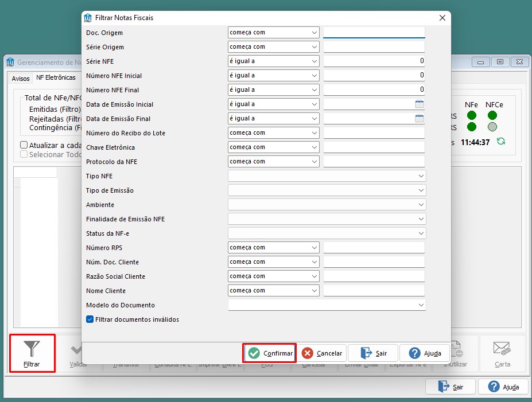
Task: Expand the Ambiente dropdown
Action: tap(327, 204)
